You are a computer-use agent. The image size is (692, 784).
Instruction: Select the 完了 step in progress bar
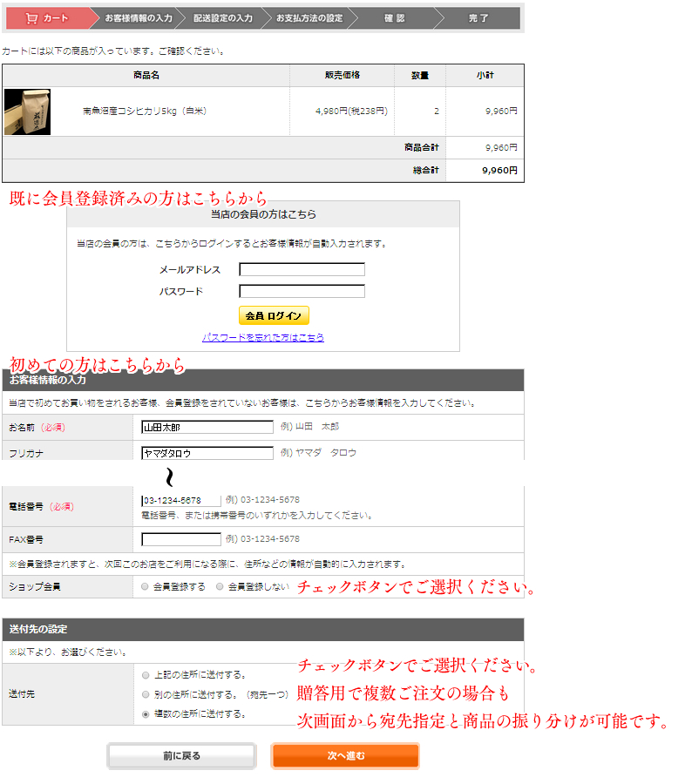(478, 18)
